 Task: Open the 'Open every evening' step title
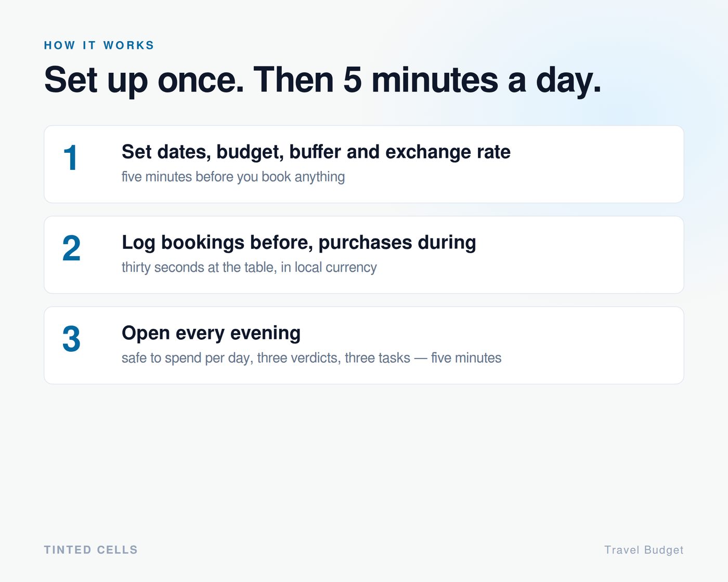[x=211, y=333]
